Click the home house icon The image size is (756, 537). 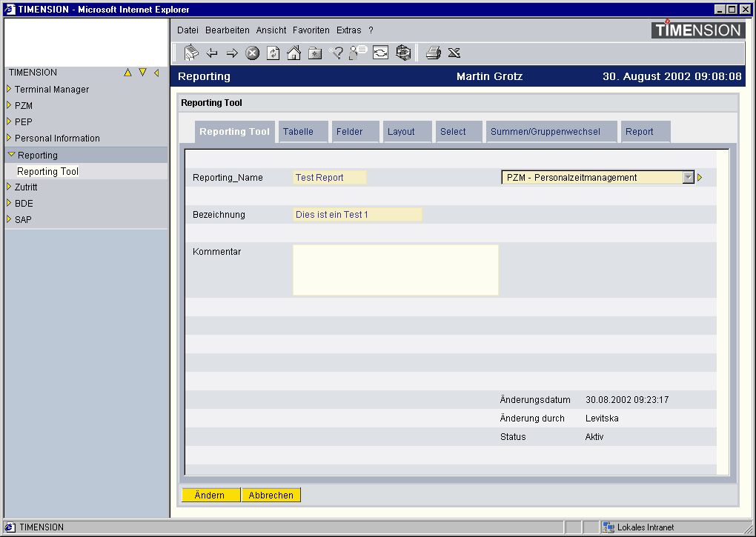coord(294,53)
